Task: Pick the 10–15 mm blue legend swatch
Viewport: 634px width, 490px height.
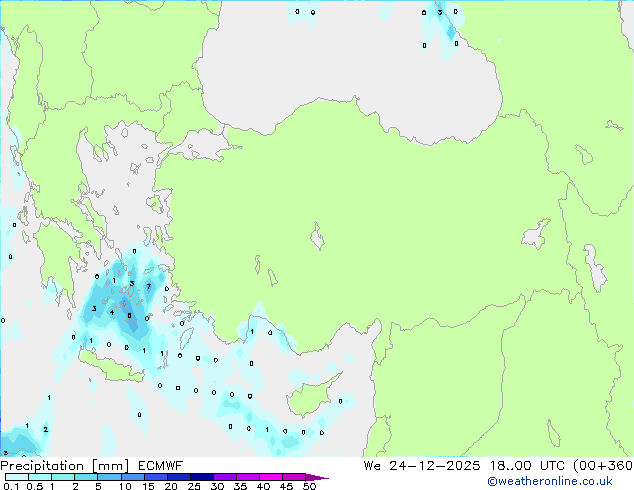Action: pos(133,477)
